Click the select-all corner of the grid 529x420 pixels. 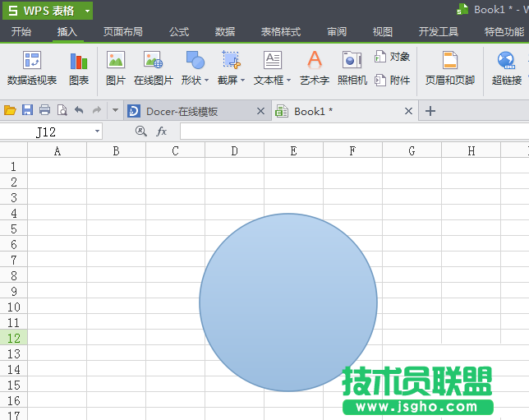pyautogui.click(x=13, y=150)
